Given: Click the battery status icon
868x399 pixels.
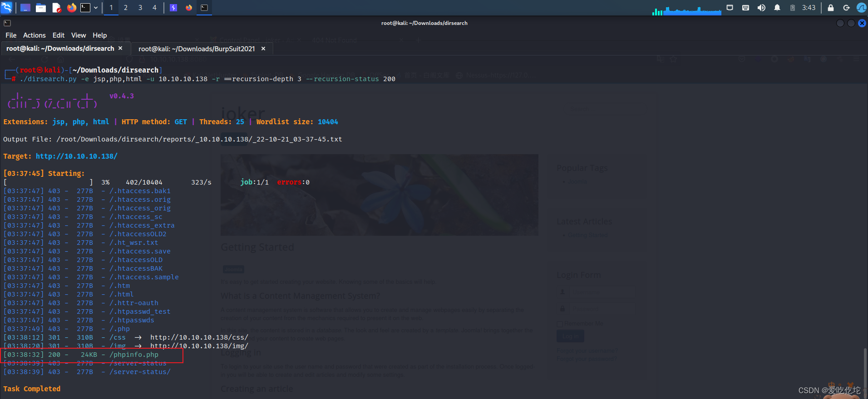Looking at the screenshot, I should pyautogui.click(x=793, y=8).
